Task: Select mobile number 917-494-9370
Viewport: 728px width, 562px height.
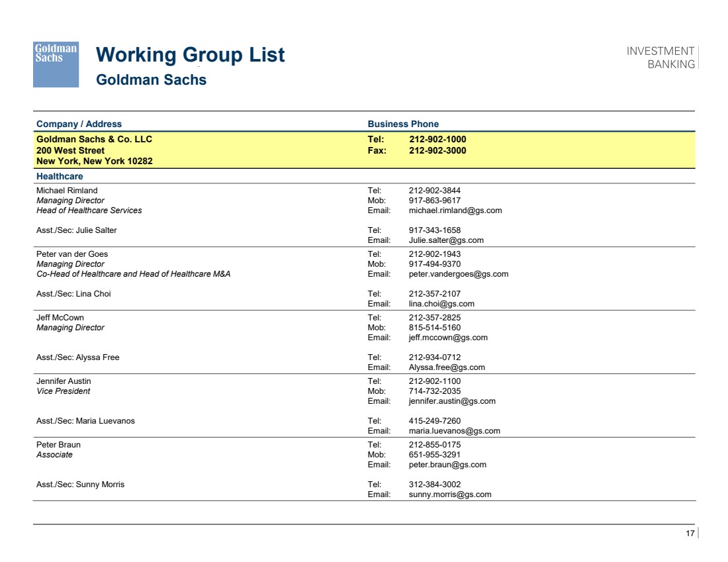Action: 435,264
